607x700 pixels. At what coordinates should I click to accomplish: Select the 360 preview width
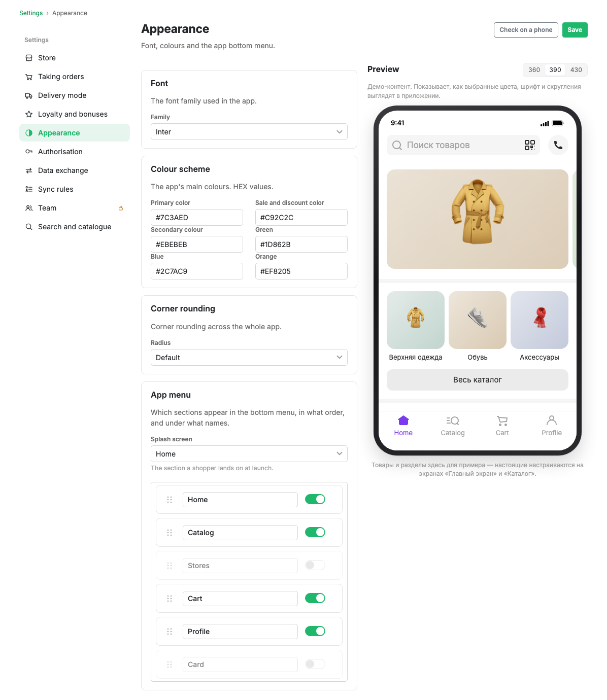pos(534,70)
